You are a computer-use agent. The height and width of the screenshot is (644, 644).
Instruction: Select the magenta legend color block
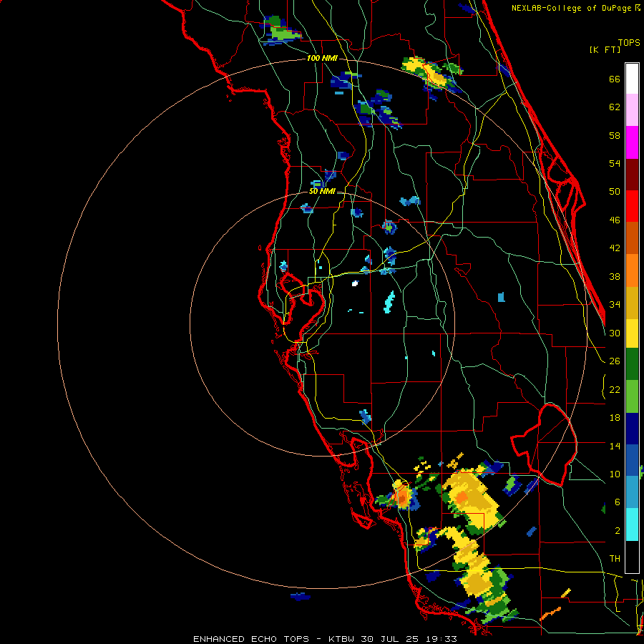tap(632, 142)
